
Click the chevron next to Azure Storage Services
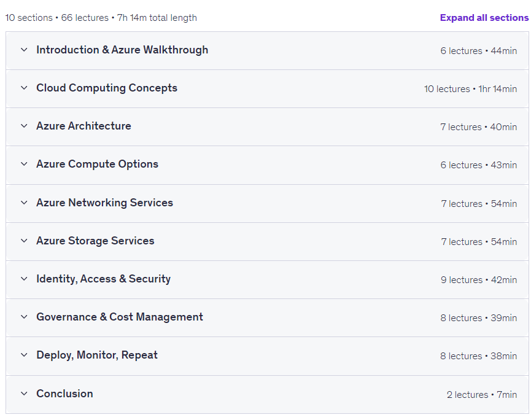point(24,241)
